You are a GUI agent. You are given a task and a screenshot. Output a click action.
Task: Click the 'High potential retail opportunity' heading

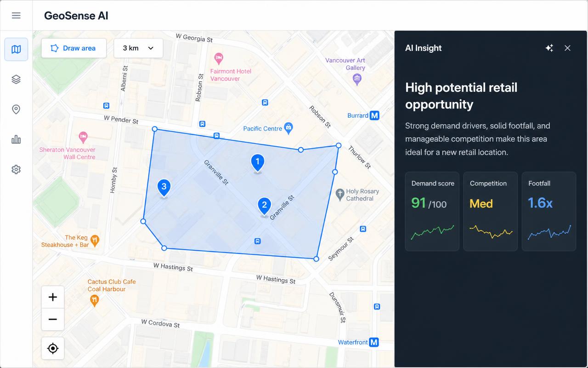point(461,96)
